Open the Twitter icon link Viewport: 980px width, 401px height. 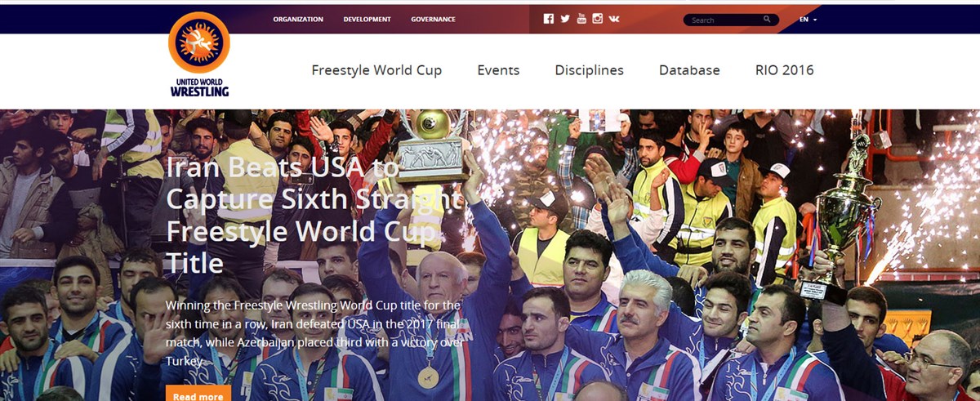pos(565,19)
